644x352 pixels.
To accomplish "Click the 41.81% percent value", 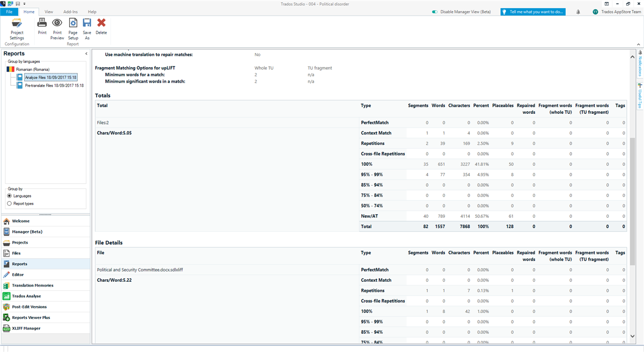I will pos(481,164).
